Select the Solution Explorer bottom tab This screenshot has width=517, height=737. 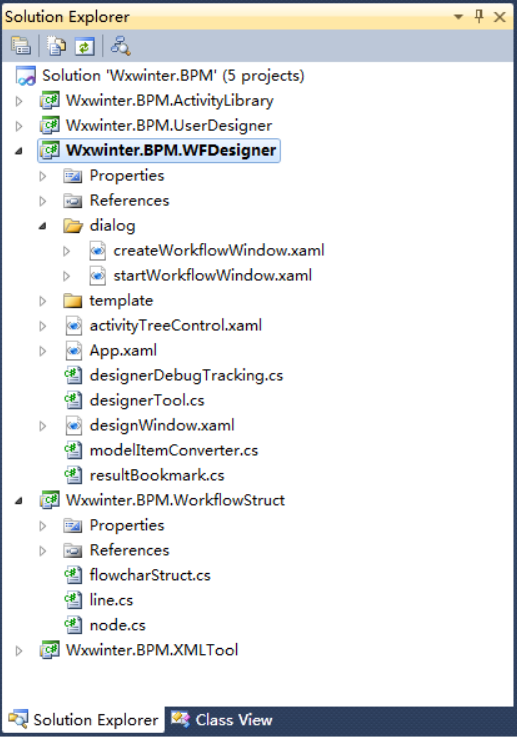(84, 720)
